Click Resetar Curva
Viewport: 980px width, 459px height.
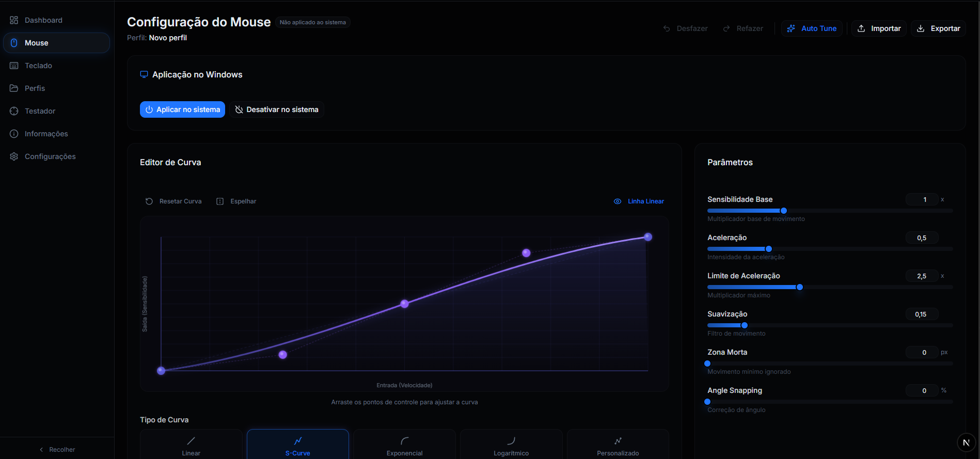click(x=173, y=201)
